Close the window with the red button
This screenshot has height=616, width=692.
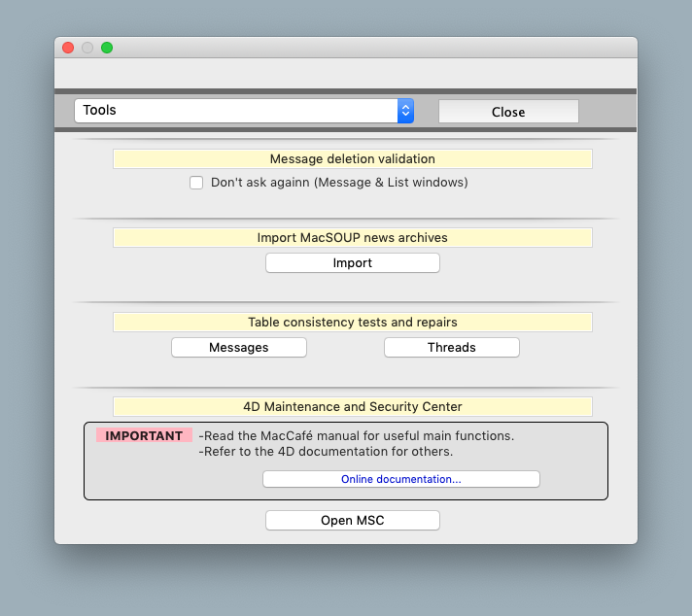point(68,48)
